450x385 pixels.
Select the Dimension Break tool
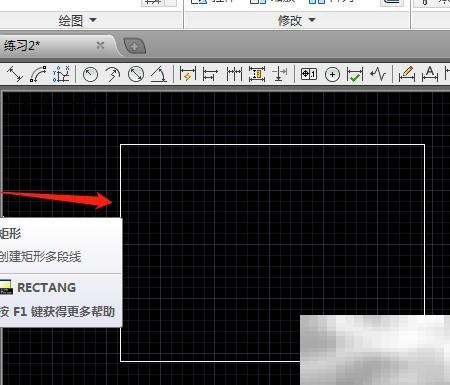coord(280,74)
